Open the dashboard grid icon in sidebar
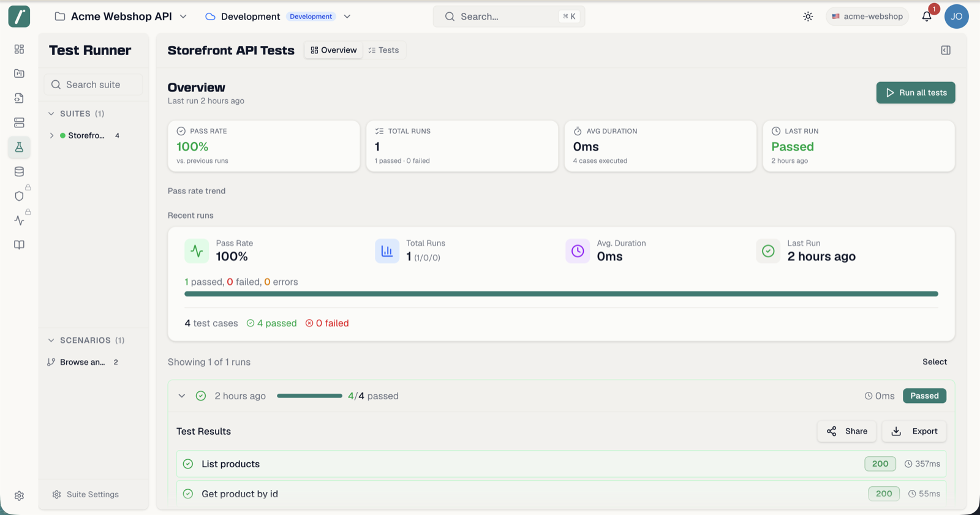The height and width of the screenshot is (515, 980). click(x=19, y=49)
